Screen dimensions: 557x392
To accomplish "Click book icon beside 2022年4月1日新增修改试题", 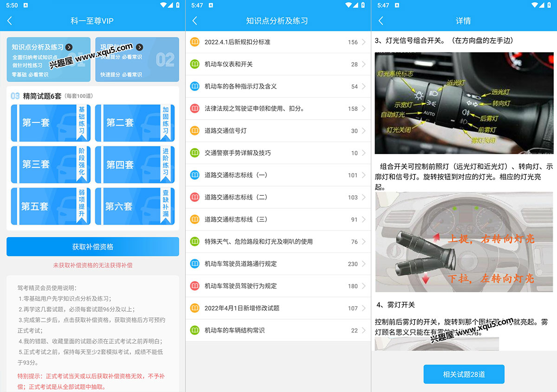I will tap(195, 308).
